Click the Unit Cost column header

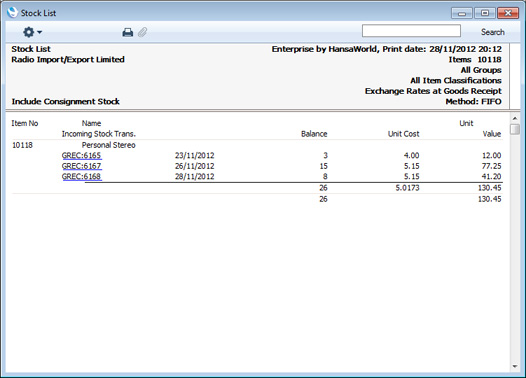pos(404,134)
